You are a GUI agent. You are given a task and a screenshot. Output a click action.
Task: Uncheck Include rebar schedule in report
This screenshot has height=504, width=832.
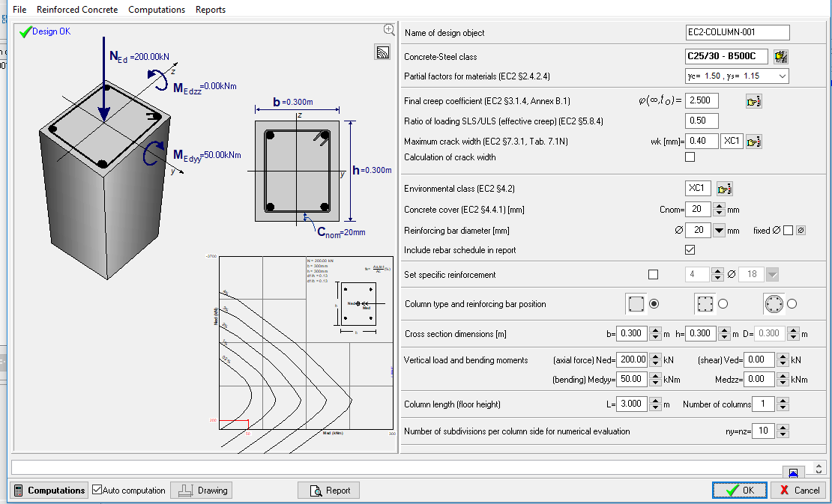(x=690, y=249)
